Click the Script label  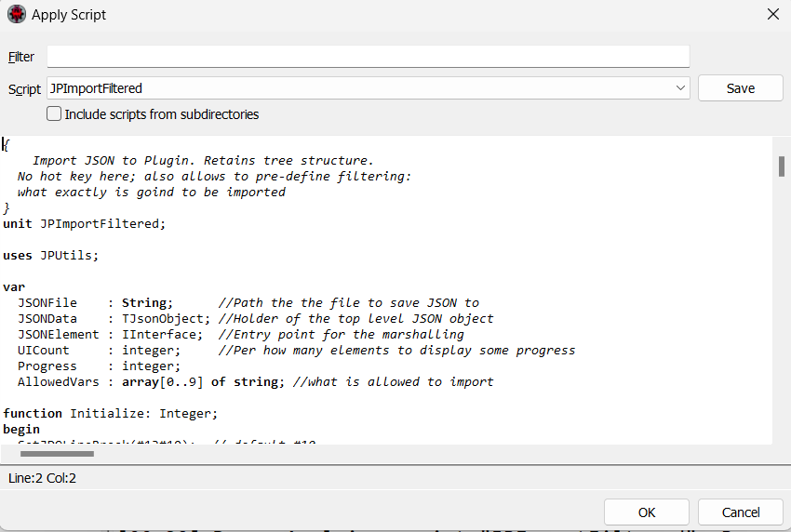coord(24,89)
